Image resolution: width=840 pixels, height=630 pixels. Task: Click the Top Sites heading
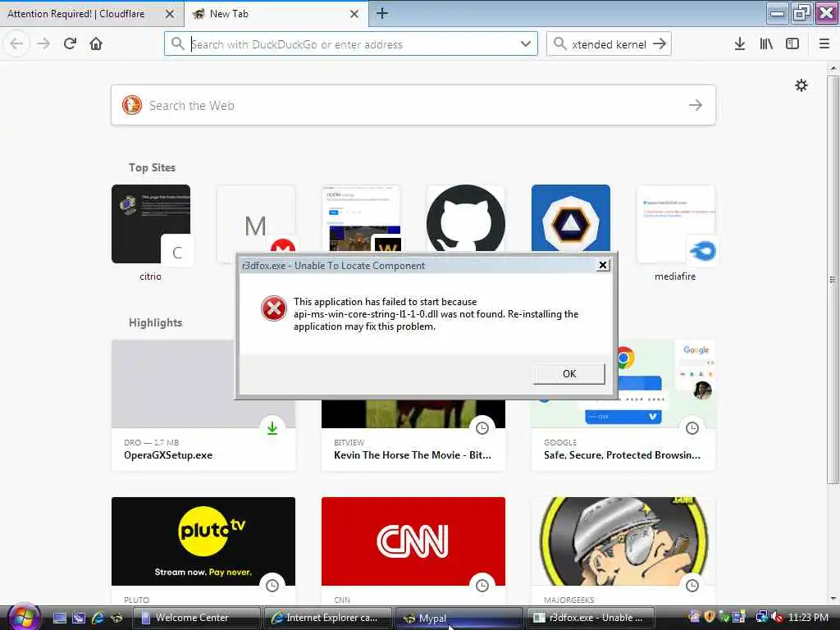(x=152, y=167)
